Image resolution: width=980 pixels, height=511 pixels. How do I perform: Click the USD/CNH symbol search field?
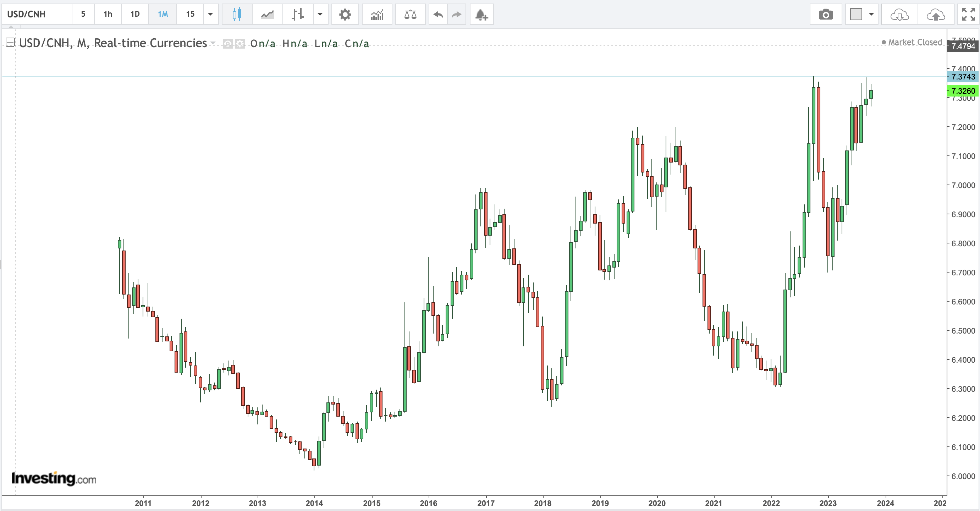37,15
